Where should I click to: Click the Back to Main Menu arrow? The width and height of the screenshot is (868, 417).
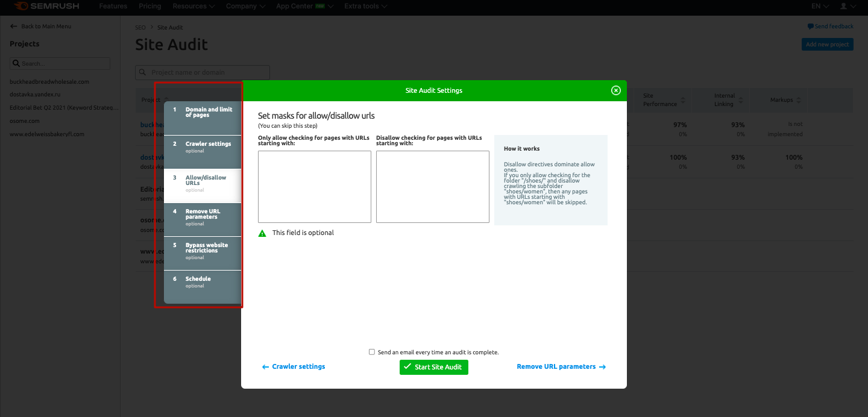tap(13, 27)
